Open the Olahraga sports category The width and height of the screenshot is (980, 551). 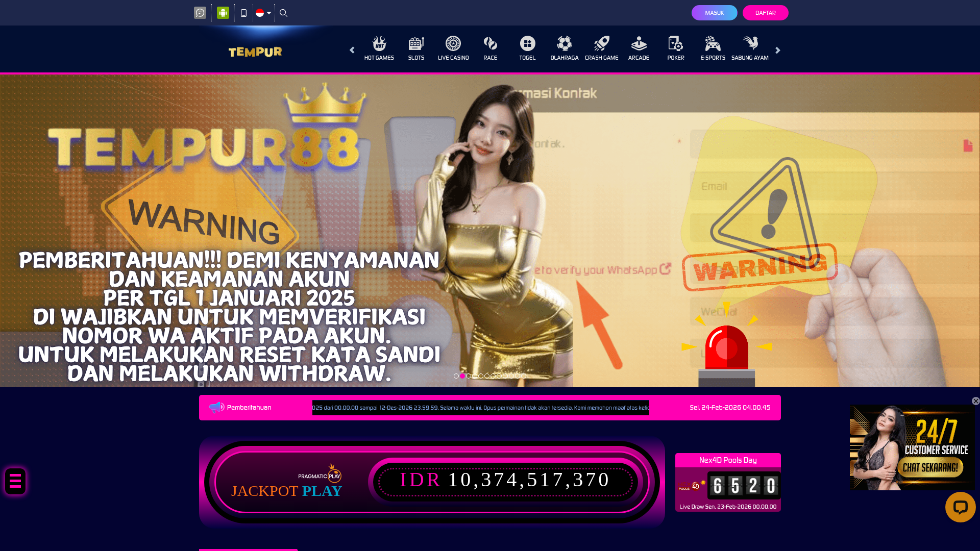(x=565, y=48)
